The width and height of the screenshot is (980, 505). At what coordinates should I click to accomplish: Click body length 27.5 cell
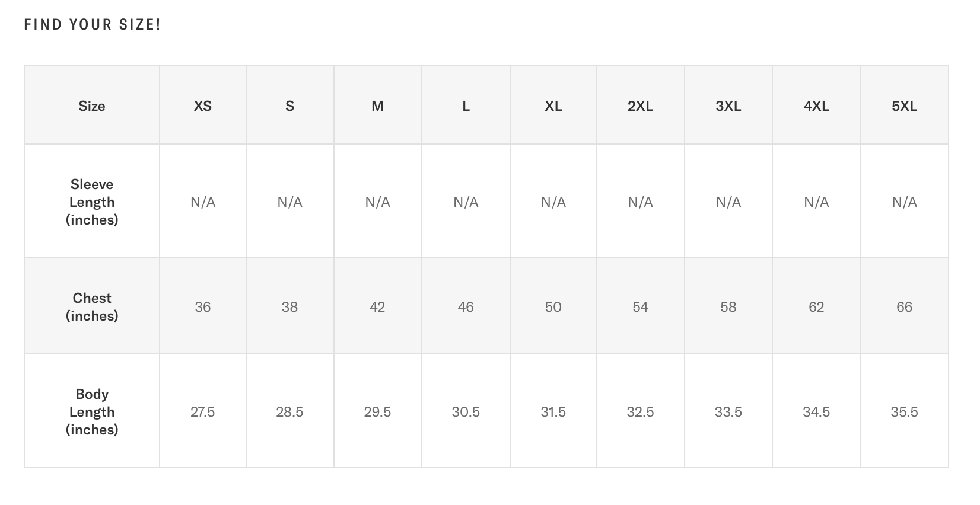[x=203, y=411]
